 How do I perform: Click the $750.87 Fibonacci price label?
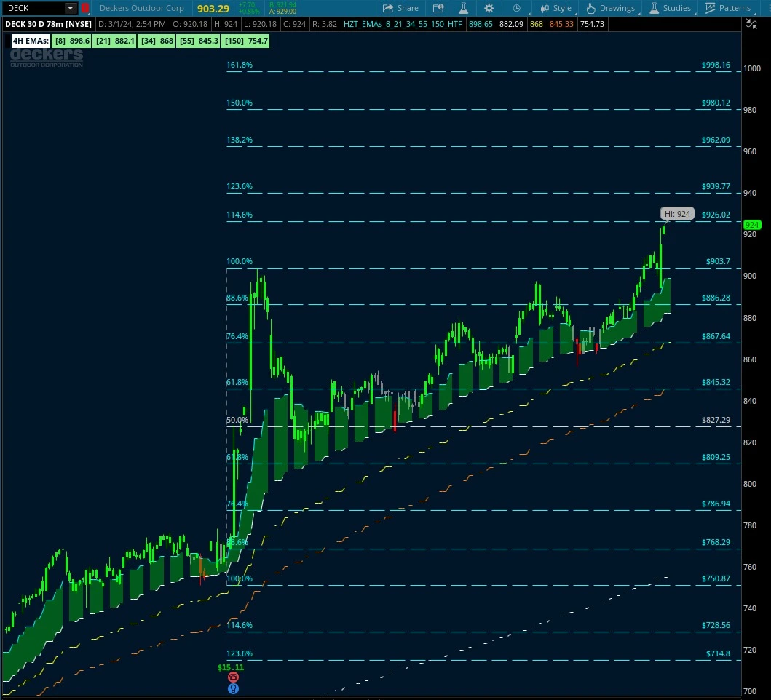(716, 578)
